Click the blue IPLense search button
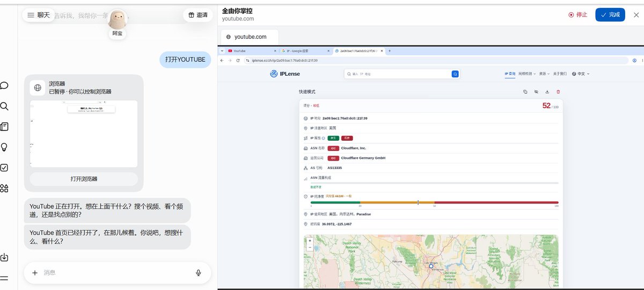Screen dimensions: 644x290 tap(455, 74)
